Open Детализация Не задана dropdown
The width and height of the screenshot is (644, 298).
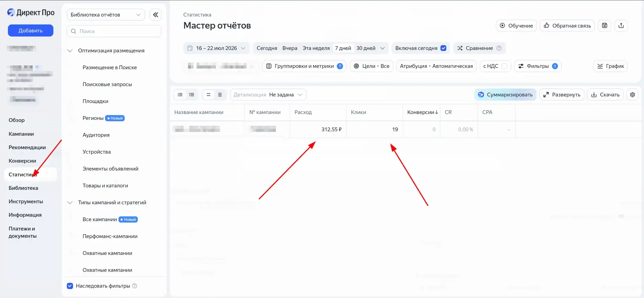268,95
